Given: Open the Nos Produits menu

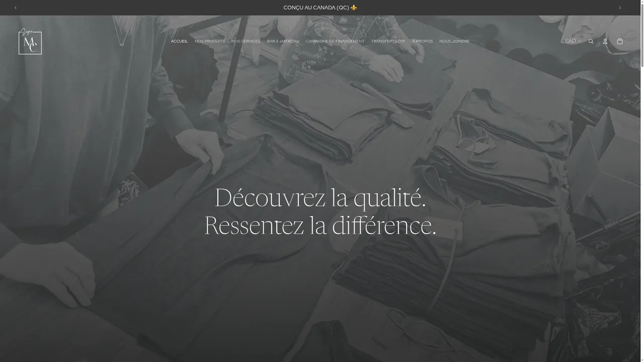Looking at the screenshot, I should (x=210, y=41).
